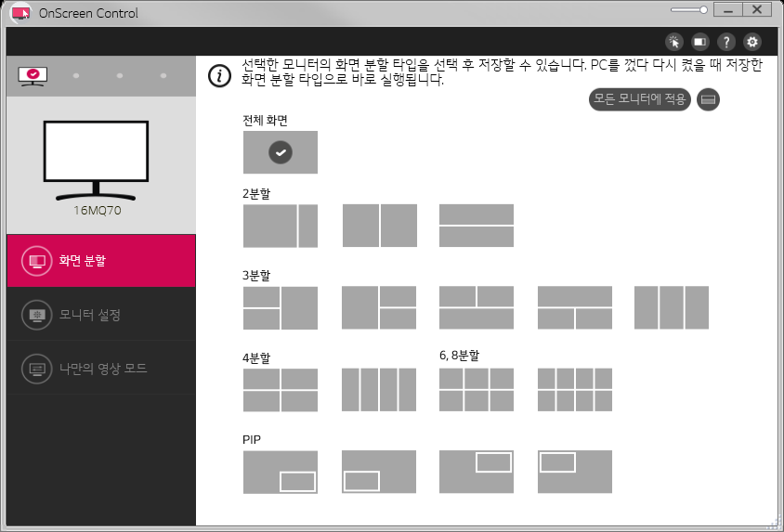Click the "PIP" section label
Screen dimensions: 784x532
tap(252, 439)
